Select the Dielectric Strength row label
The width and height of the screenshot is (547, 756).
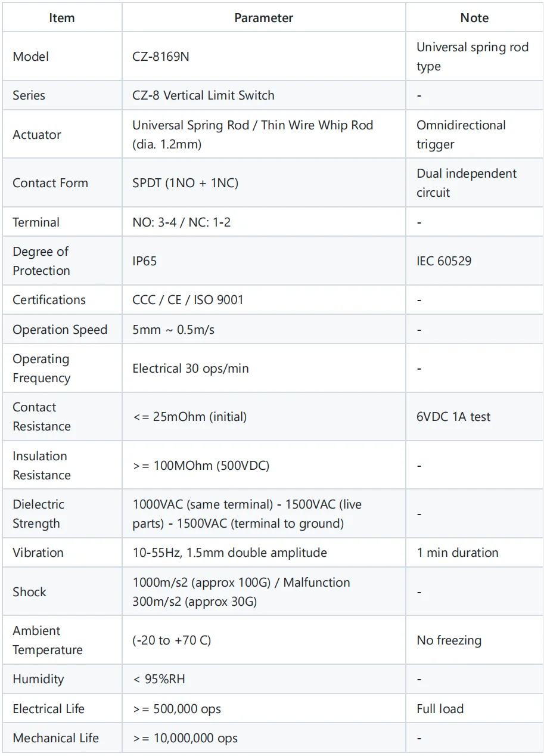(x=39, y=514)
